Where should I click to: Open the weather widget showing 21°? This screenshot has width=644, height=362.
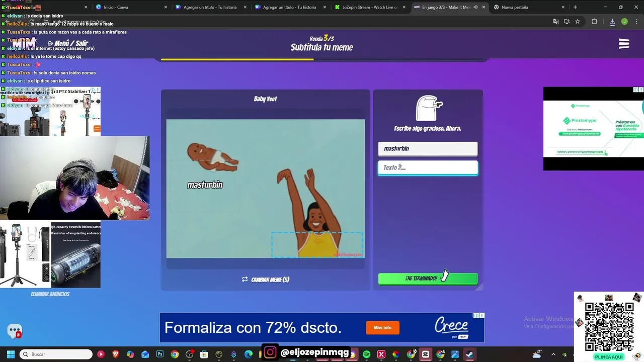pyautogui.click(x=537, y=354)
